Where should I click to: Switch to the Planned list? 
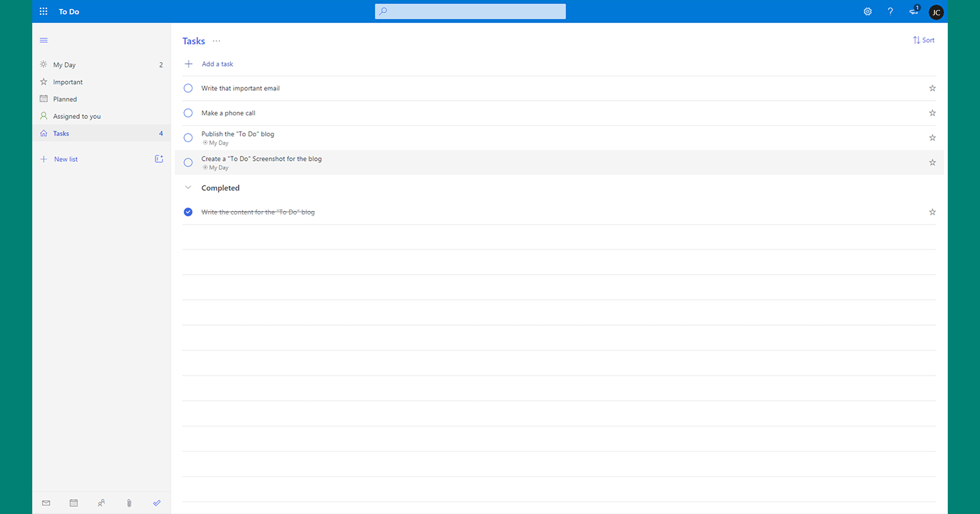click(65, 99)
